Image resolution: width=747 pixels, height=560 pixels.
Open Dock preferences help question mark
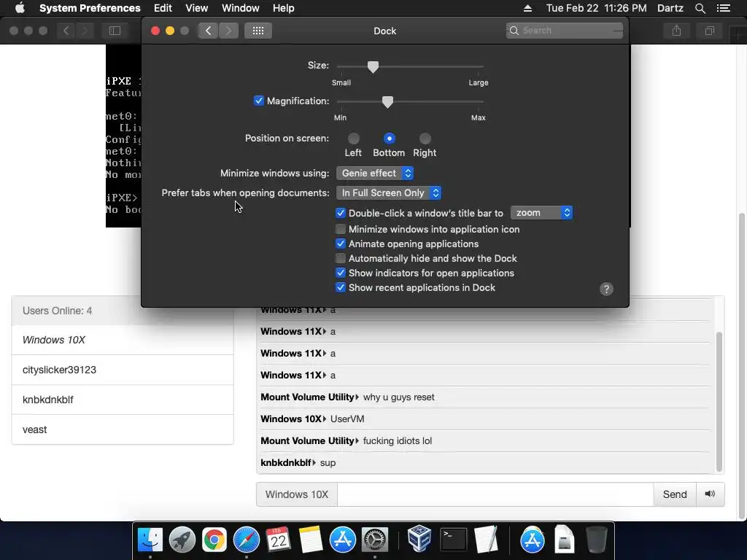[x=606, y=289]
